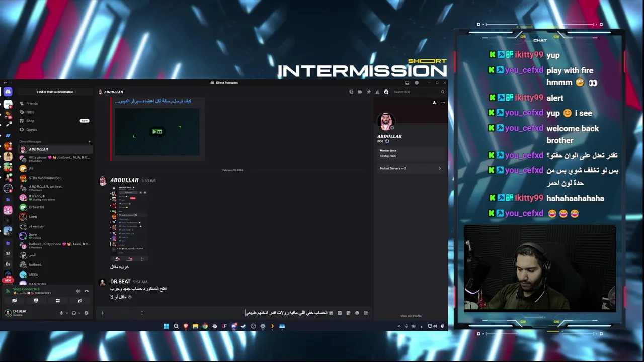Open the Shop page

(55, 121)
